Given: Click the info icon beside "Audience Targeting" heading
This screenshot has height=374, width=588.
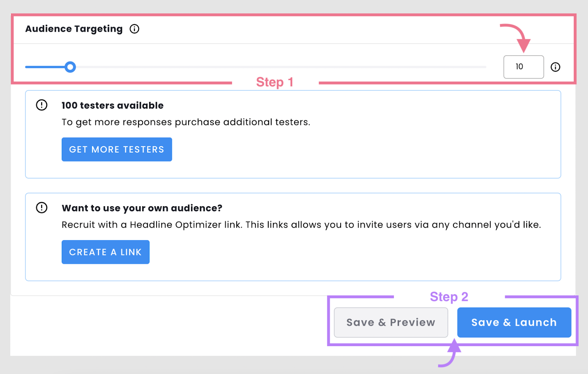Looking at the screenshot, I should tap(135, 29).
